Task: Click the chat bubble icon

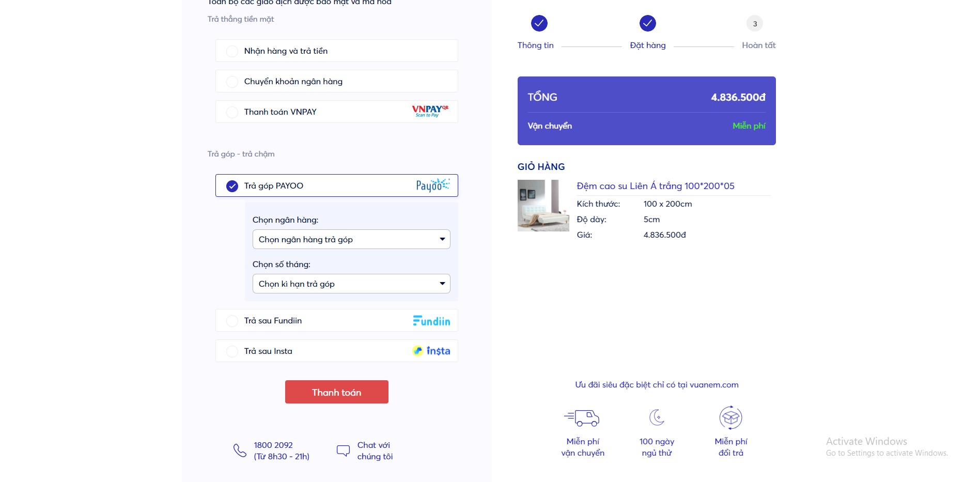Action: click(x=343, y=450)
